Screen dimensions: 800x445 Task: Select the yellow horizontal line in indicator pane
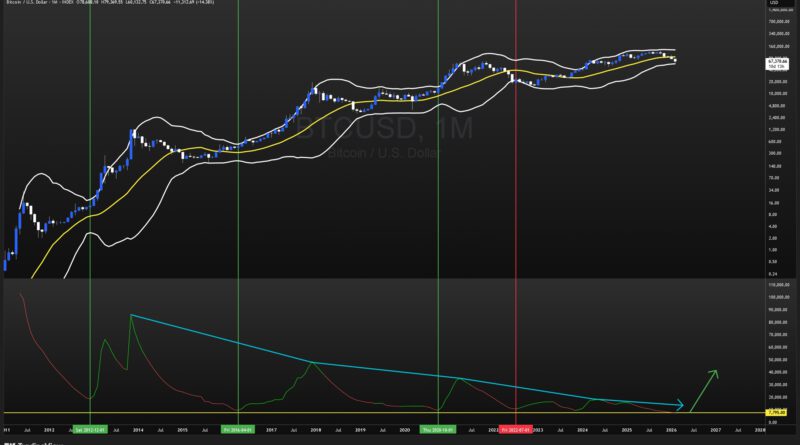(300, 412)
